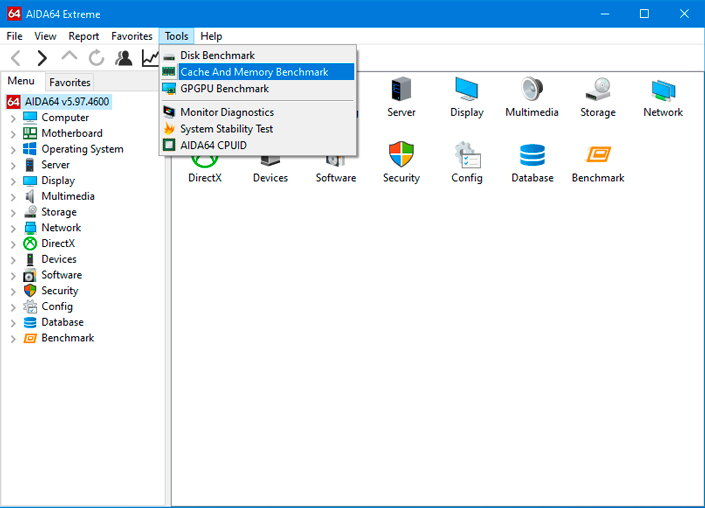Image resolution: width=705 pixels, height=508 pixels.
Task: Open the DirectX icon in main pane
Action: click(205, 162)
